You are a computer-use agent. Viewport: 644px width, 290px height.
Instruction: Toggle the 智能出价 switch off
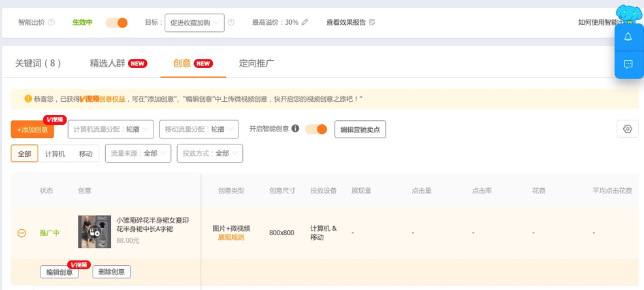coord(117,23)
